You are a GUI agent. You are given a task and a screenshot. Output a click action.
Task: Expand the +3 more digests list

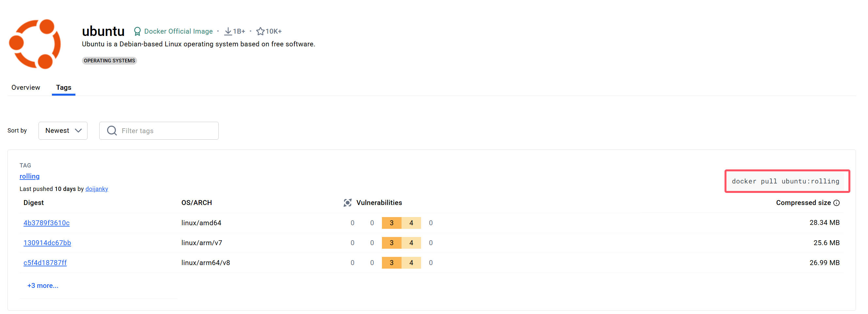(x=43, y=285)
